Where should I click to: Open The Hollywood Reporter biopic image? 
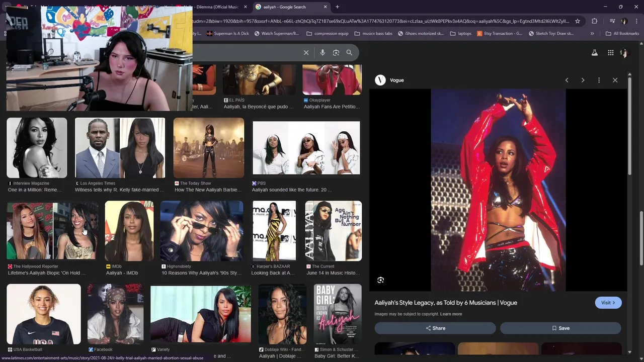point(52,231)
